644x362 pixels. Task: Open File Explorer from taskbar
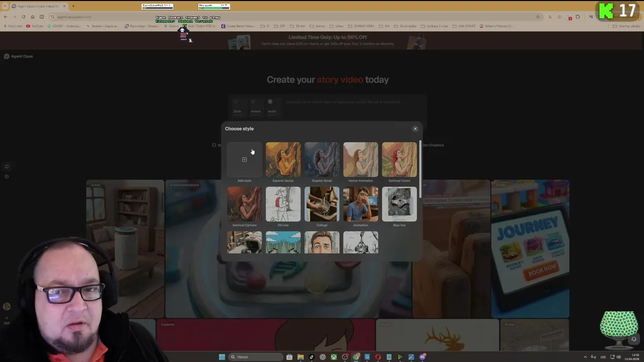coord(300,357)
